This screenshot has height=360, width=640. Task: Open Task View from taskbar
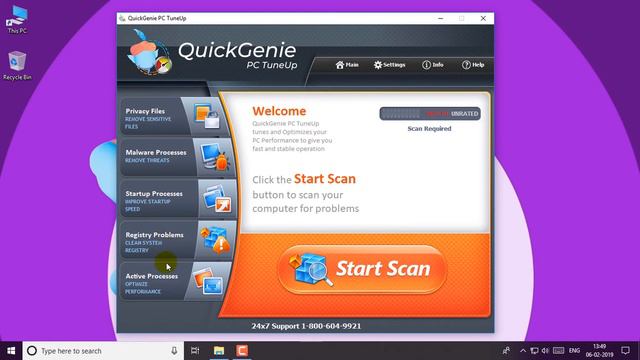click(x=195, y=351)
